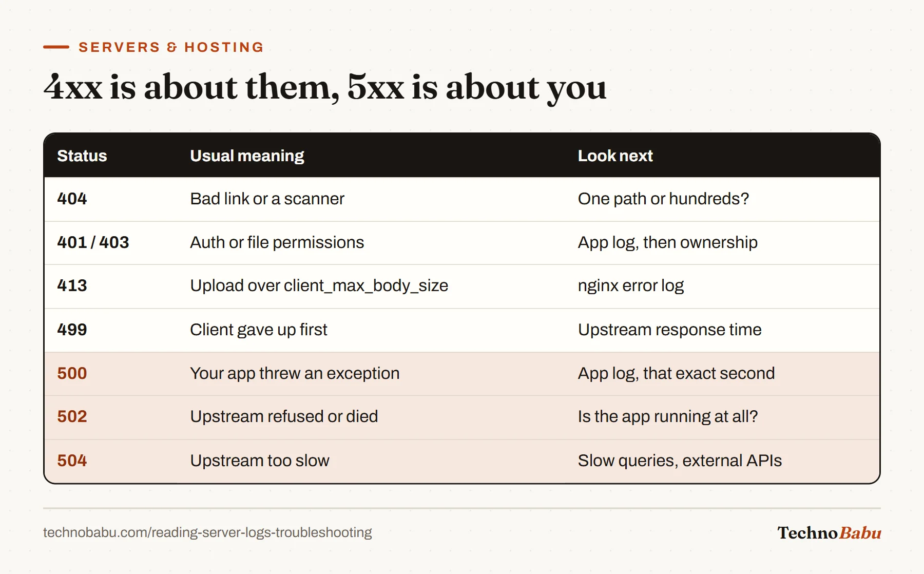Select the 'Upload over client_max_body_size' text
The image size is (924, 574).
pyautogui.click(x=319, y=285)
